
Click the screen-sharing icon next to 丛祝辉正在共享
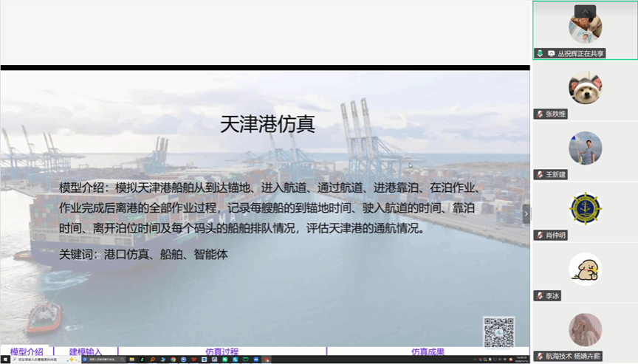point(551,54)
